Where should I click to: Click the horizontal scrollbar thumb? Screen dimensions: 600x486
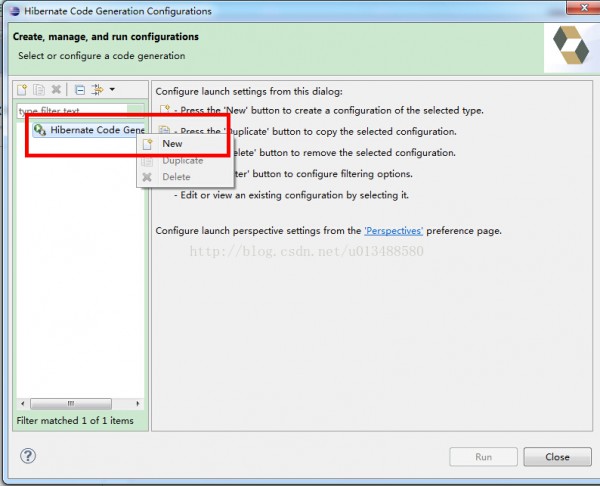click(71, 404)
